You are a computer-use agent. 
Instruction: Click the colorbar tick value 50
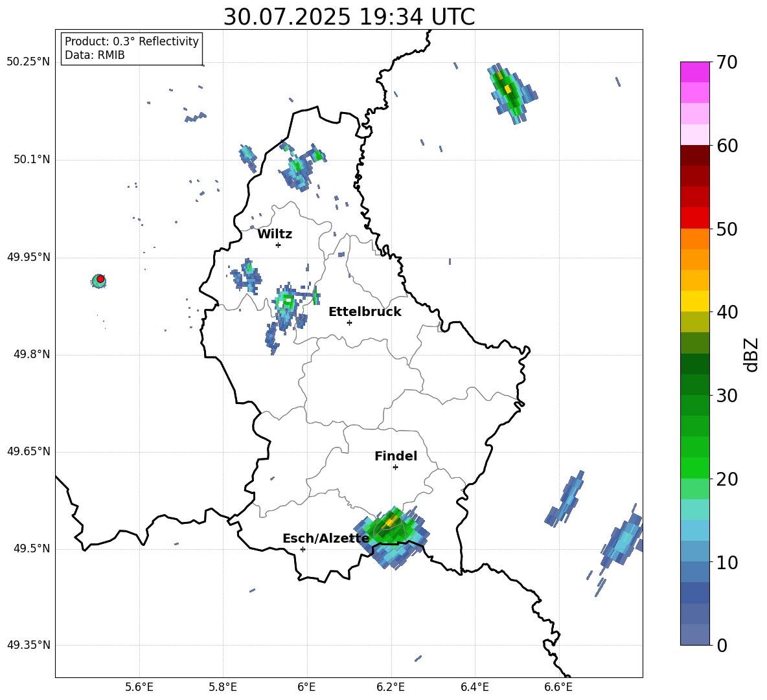726,229
